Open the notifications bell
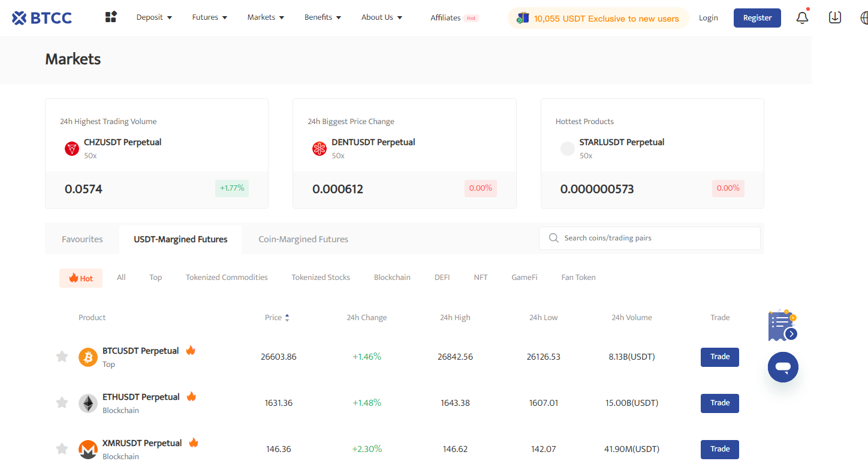 [803, 18]
